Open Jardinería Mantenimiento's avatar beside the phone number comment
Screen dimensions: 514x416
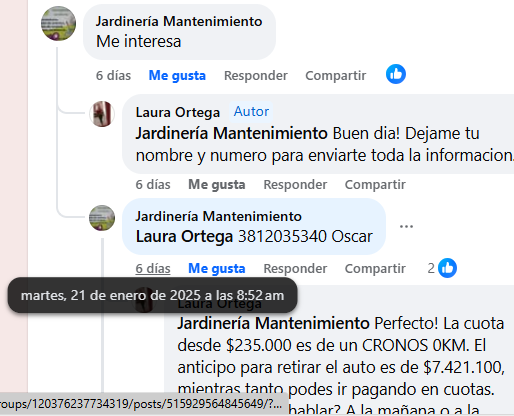[102, 218]
